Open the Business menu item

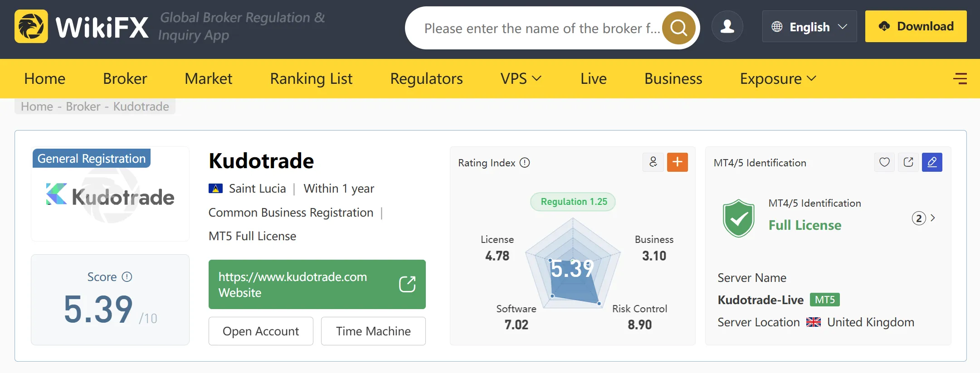pyautogui.click(x=673, y=79)
